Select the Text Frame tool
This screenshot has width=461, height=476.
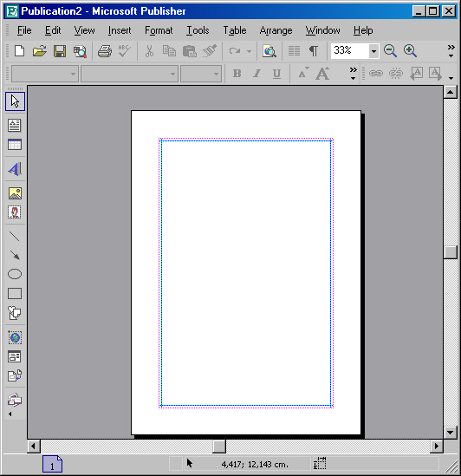[15, 126]
